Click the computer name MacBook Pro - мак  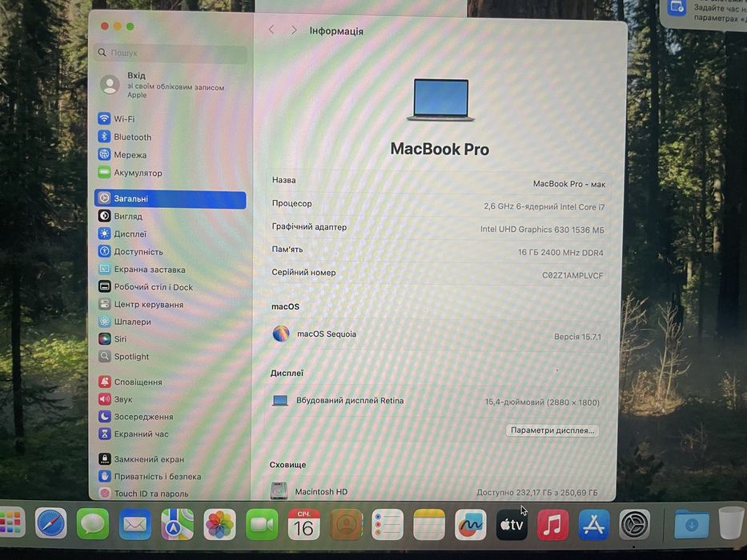point(568,184)
